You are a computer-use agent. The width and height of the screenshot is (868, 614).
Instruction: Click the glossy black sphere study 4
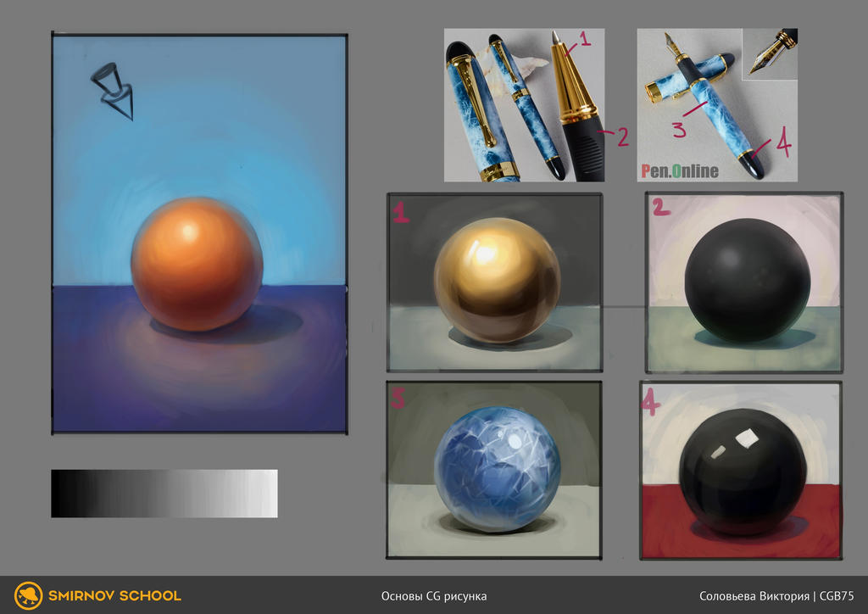click(741, 470)
